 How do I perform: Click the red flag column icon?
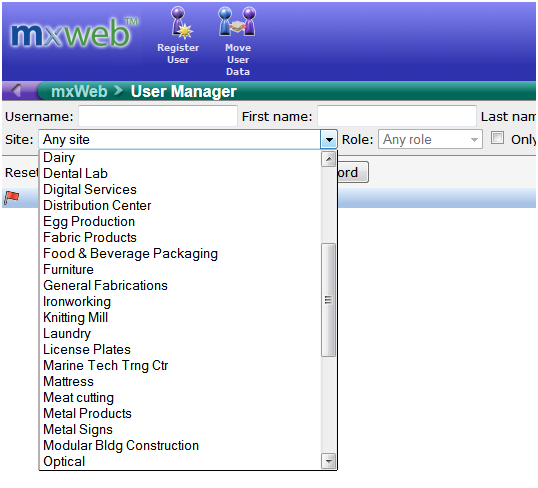11,198
